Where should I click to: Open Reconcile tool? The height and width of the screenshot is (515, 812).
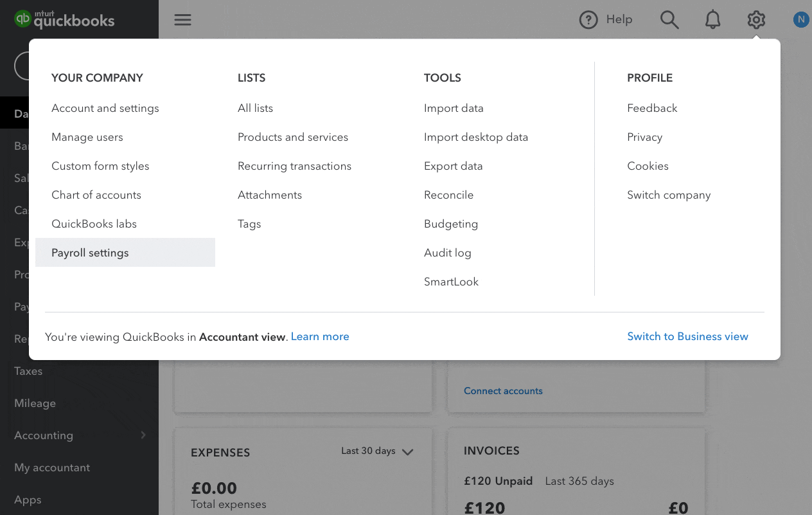pos(449,195)
